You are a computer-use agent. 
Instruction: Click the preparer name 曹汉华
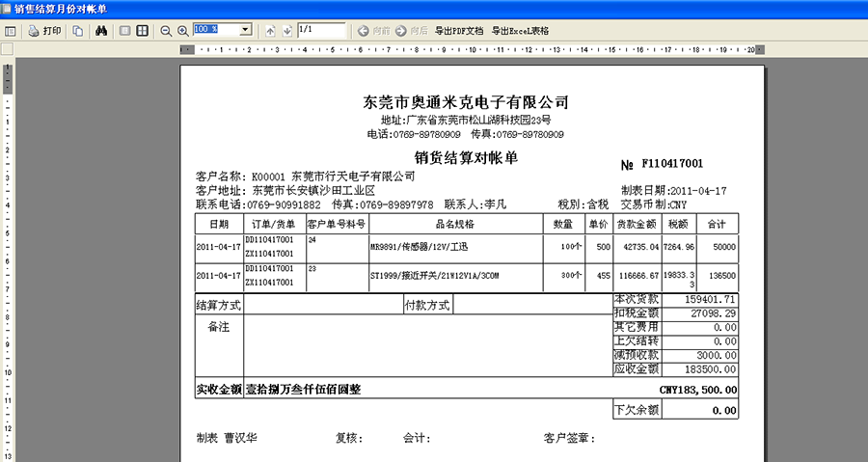click(240, 438)
